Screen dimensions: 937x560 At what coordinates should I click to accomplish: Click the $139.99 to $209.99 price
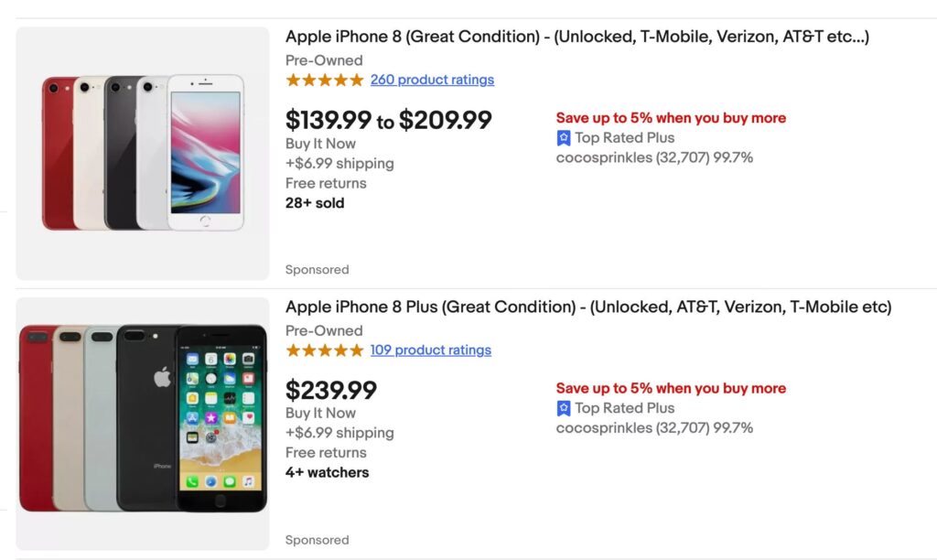(x=388, y=120)
